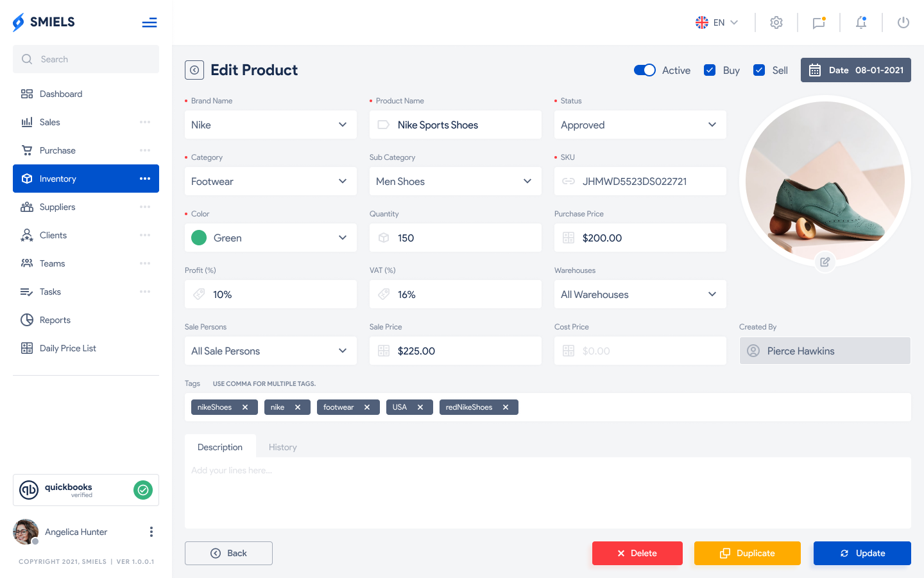Click the description text area

[548, 493]
